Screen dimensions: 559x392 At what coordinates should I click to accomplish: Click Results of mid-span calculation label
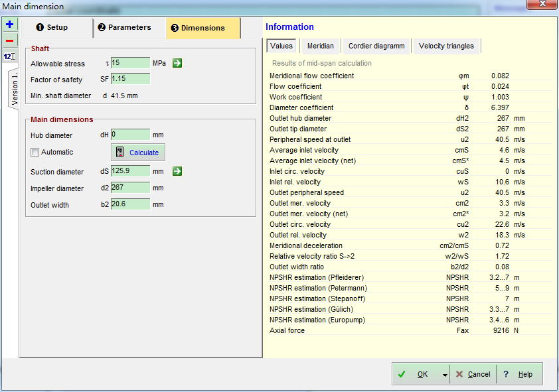tap(322, 64)
